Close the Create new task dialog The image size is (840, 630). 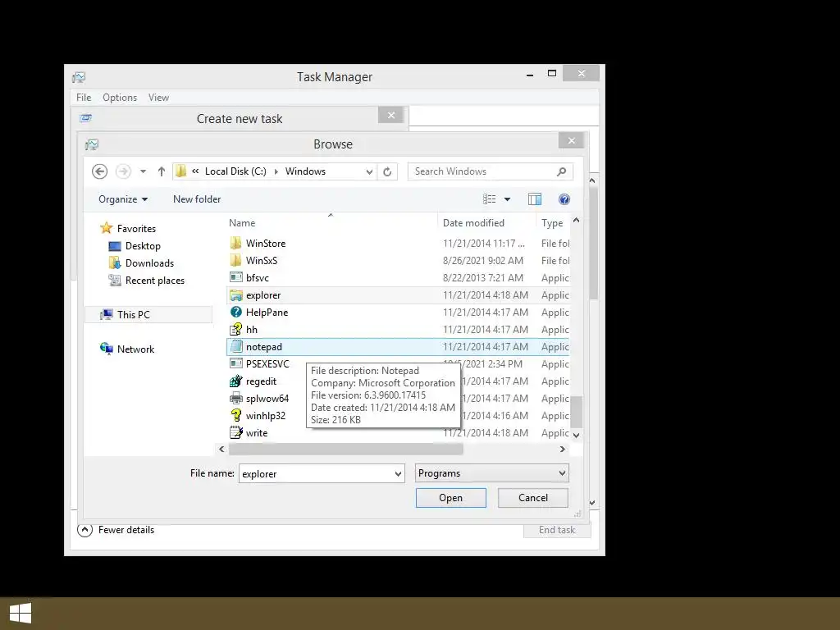click(391, 115)
